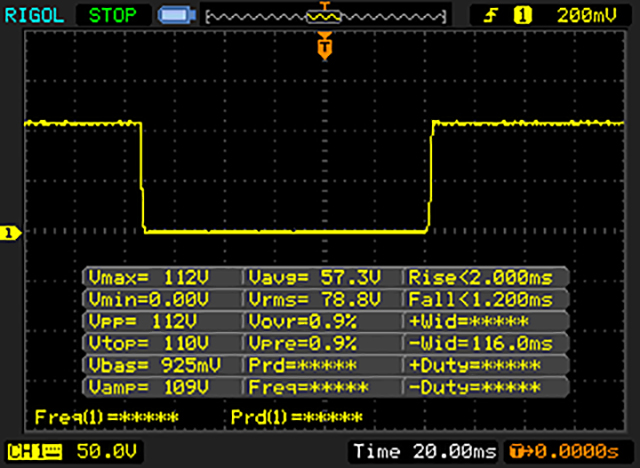Click the Rise<2.000ms measurement
Image resolution: width=640 pixels, height=468 pixels.
coord(481,278)
